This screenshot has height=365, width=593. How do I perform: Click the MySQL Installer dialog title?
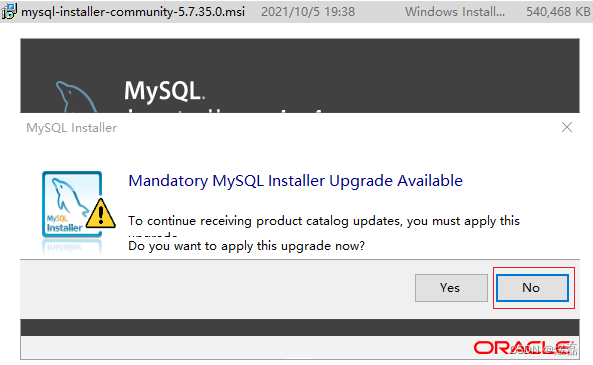pyautogui.click(x=71, y=128)
